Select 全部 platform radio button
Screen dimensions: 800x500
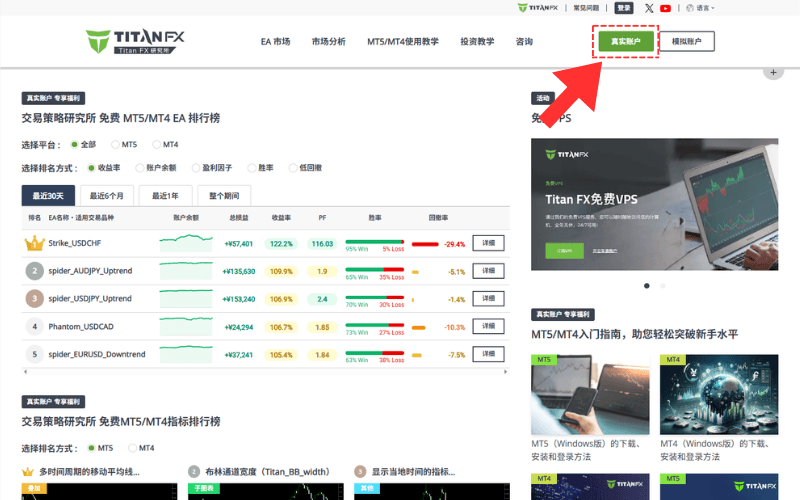click(74, 144)
